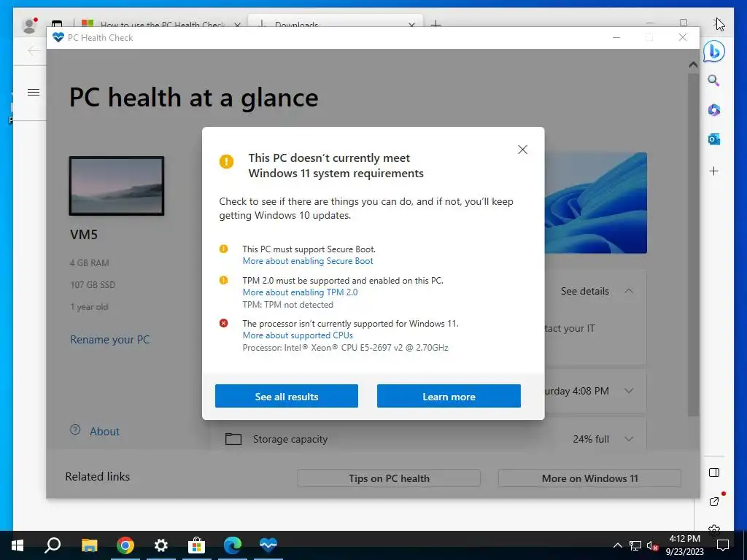
Task: Open Microsoft Store from the taskbar
Action: [196, 545]
